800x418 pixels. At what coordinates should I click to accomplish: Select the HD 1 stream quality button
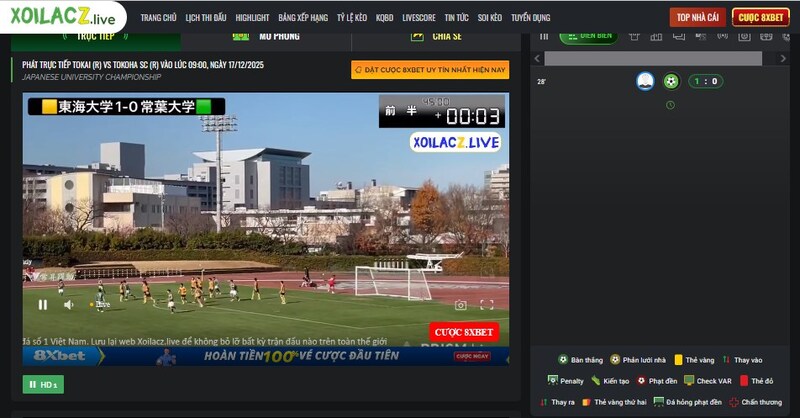click(43, 384)
